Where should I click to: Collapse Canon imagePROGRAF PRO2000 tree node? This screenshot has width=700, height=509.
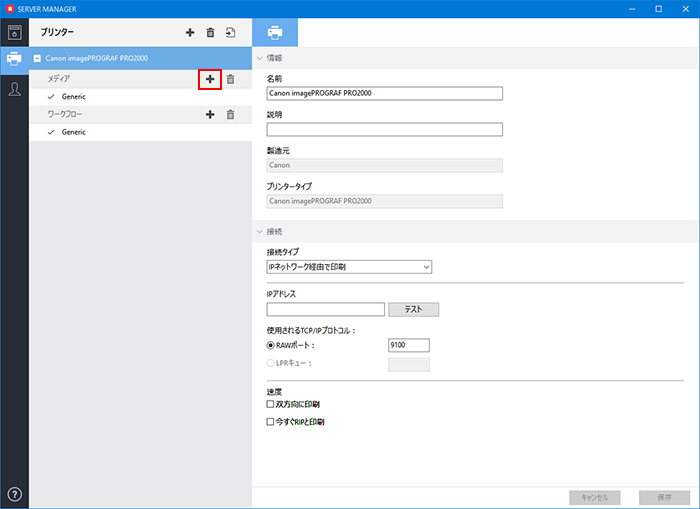(38, 58)
